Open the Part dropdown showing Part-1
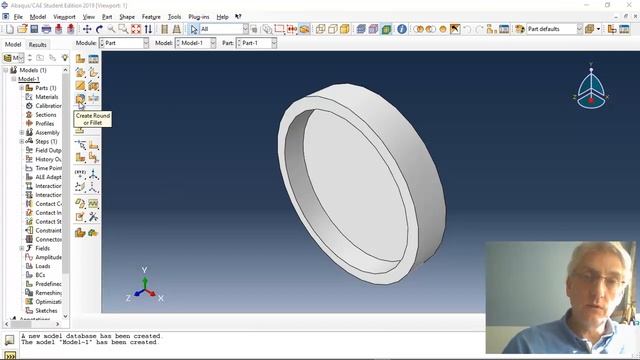640x360 pixels. [x=256, y=43]
